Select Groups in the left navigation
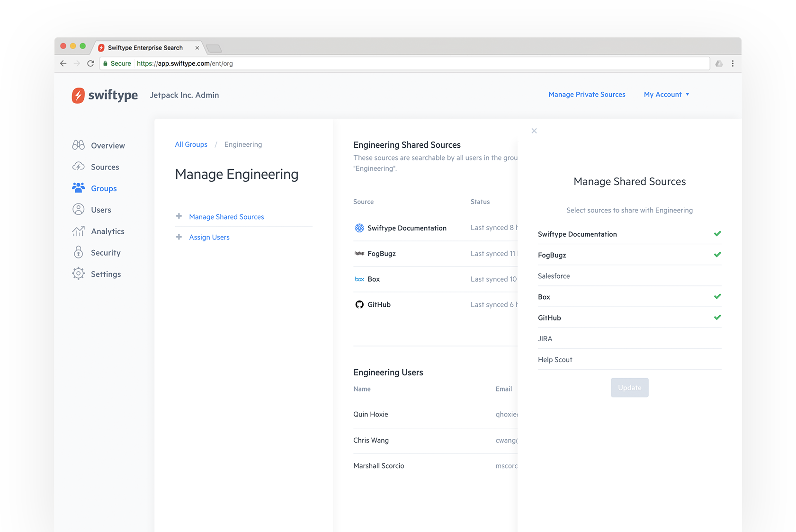The image size is (796, 532). pos(104,188)
